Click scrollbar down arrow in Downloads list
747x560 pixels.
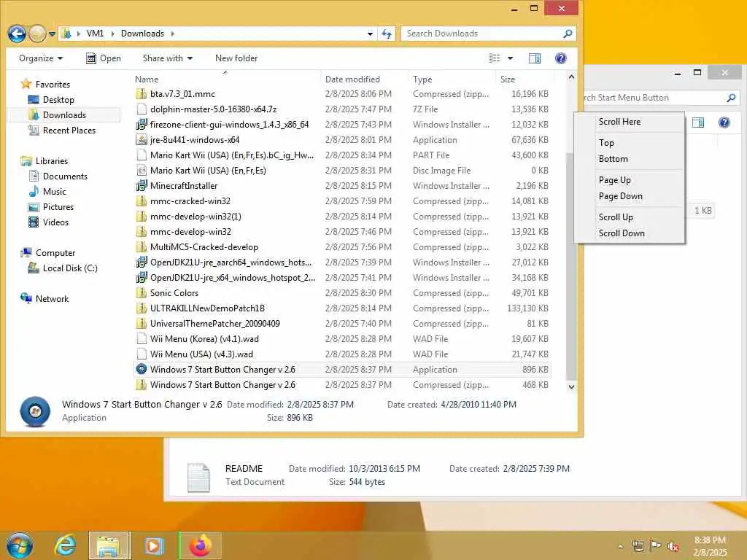[571, 386]
